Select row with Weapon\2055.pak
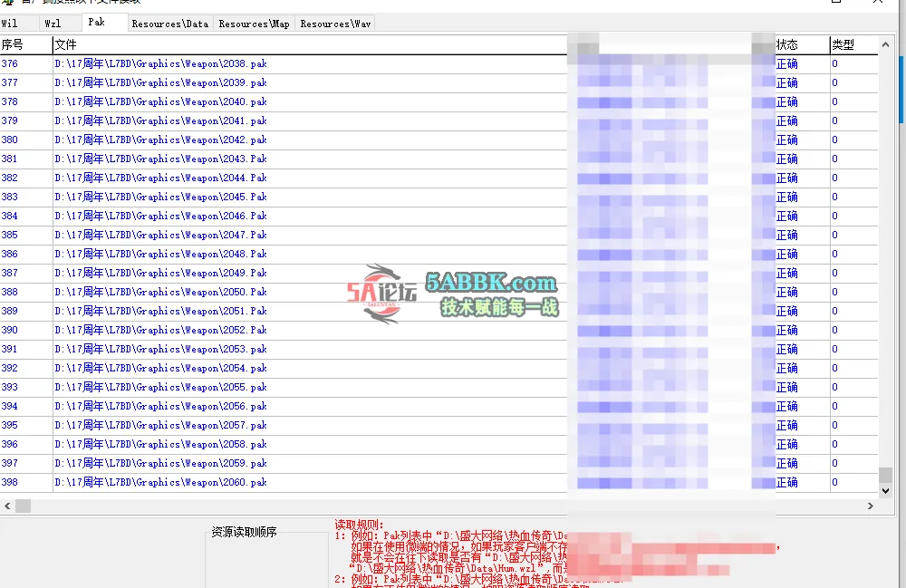Screen dimensions: 906x588 point(439,387)
